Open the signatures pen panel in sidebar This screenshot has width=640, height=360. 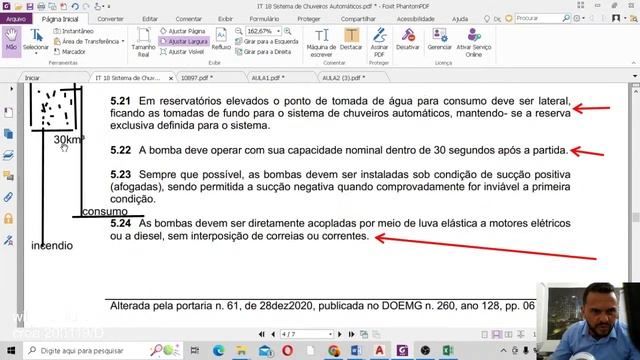coord(8,240)
